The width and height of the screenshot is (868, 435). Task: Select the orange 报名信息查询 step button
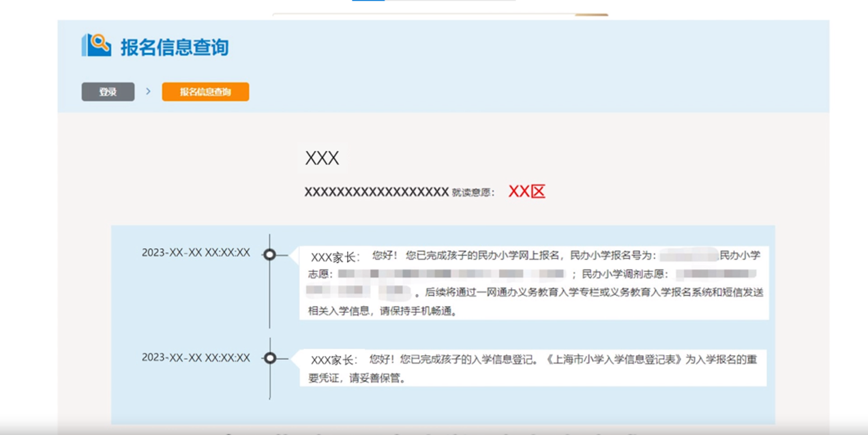tap(205, 92)
